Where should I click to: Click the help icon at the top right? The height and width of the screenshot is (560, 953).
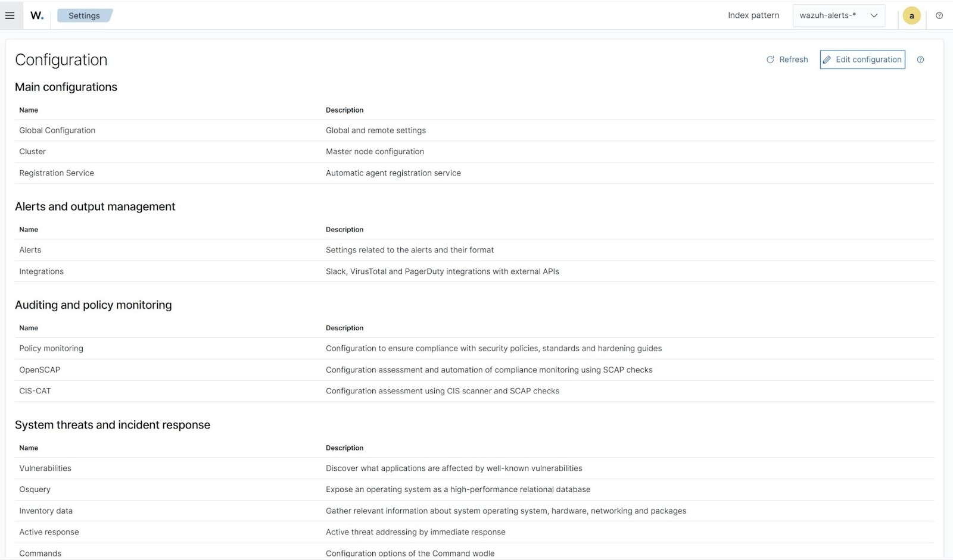pos(939,15)
